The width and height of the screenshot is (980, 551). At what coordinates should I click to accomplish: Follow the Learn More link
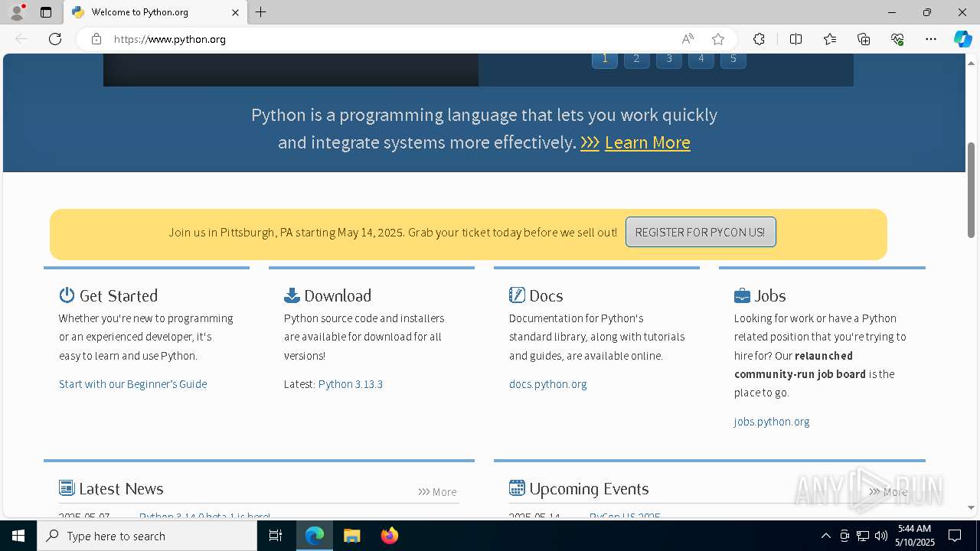(648, 142)
